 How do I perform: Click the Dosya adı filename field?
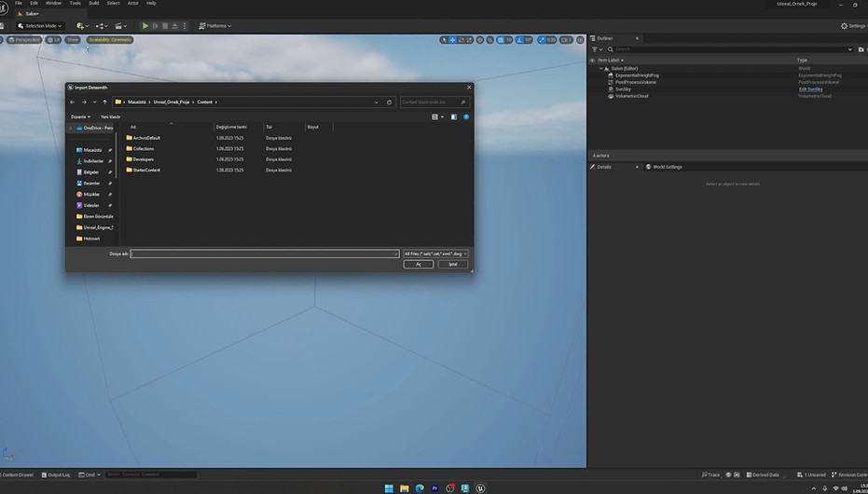pyautogui.click(x=264, y=254)
